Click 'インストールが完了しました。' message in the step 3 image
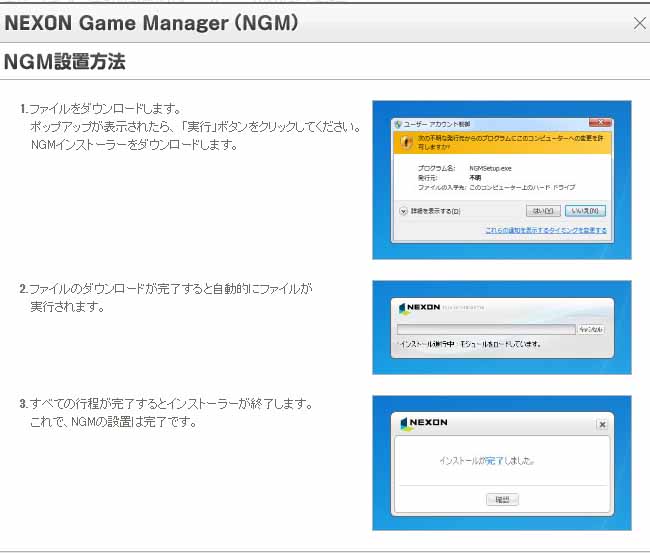Image resolution: width=650 pixels, height=556 pixels. click(x=487, y=461)
